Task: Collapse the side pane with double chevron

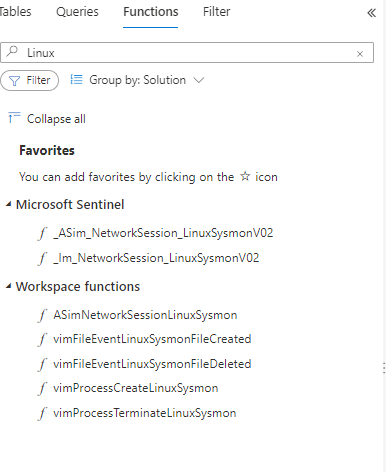Action: coord(371,13)
